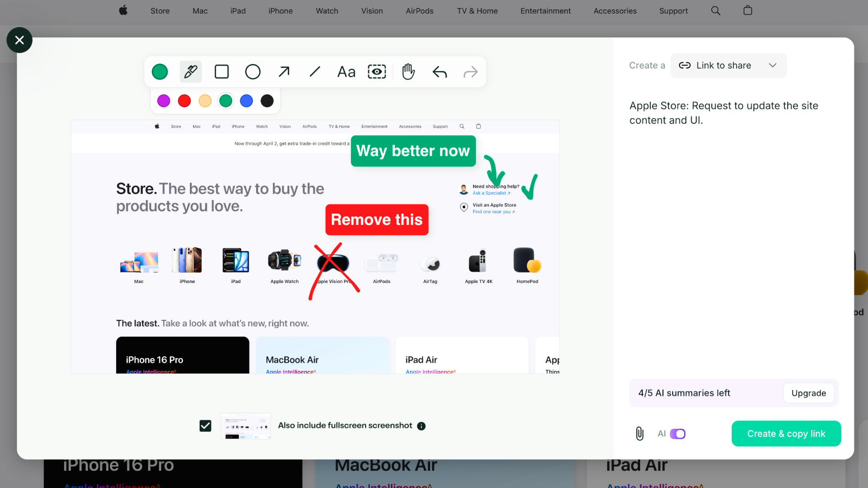Open the current color picker circle
Image resolution: width=868 pixels, height=488 pixels.
[159, 72]
